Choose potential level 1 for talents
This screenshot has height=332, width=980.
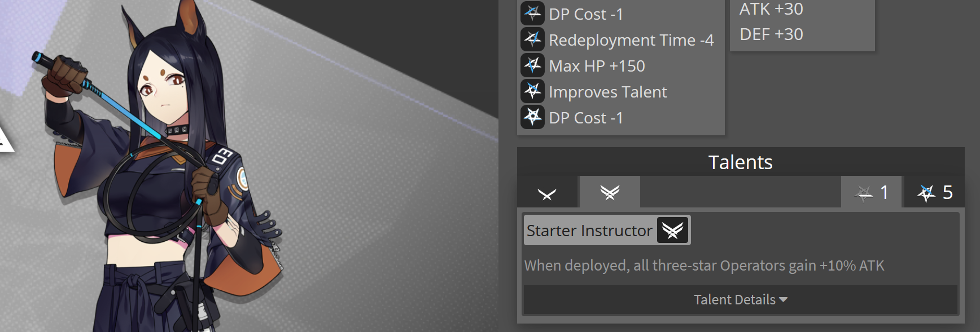click(872, 193)
